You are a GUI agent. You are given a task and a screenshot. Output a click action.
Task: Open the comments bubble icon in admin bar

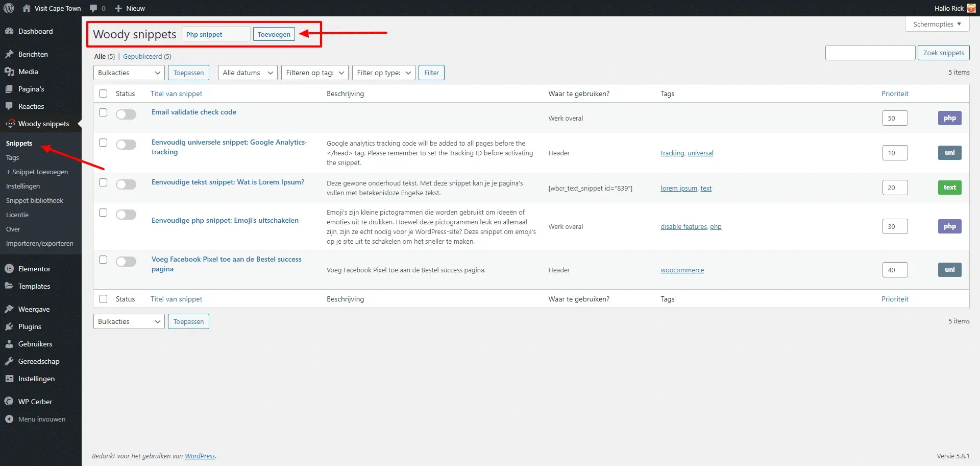click(x=94, y=8)
